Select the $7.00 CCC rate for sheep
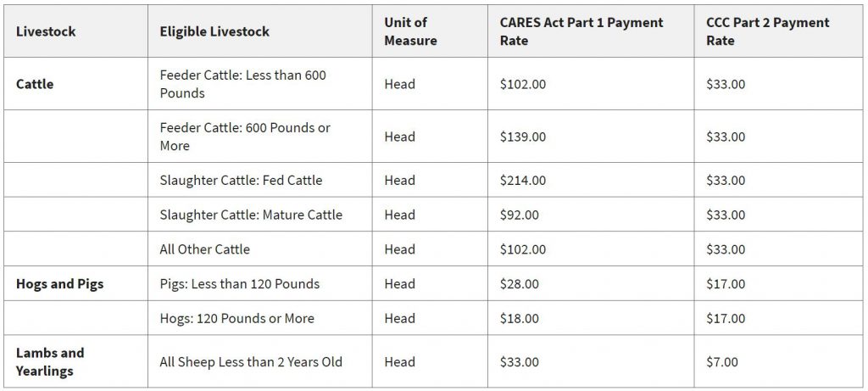This screenshot has height=391, width=868. point(722,362)
